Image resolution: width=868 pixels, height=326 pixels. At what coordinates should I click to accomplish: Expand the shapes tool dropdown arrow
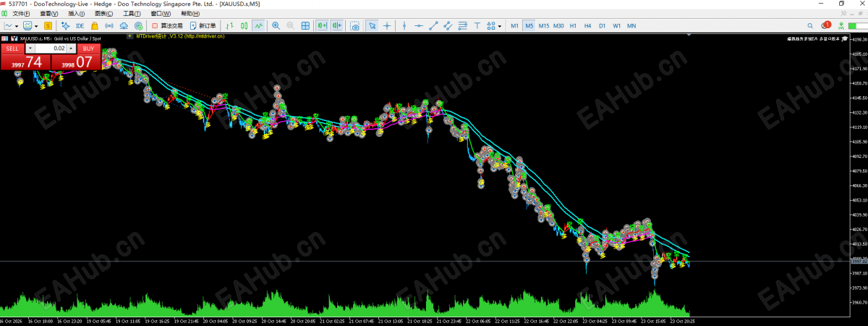pyautogui.click(x=500, y=26)
